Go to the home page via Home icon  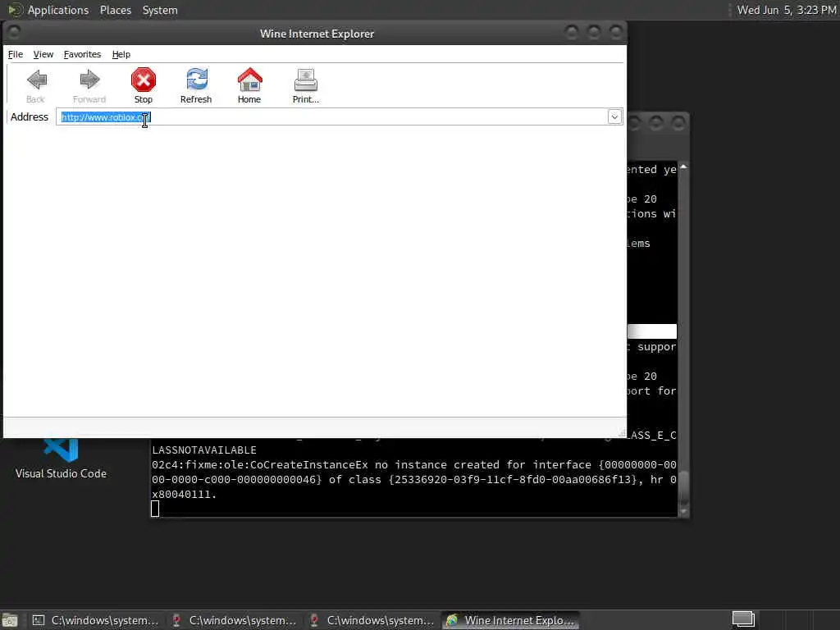[x=249, y=80]
